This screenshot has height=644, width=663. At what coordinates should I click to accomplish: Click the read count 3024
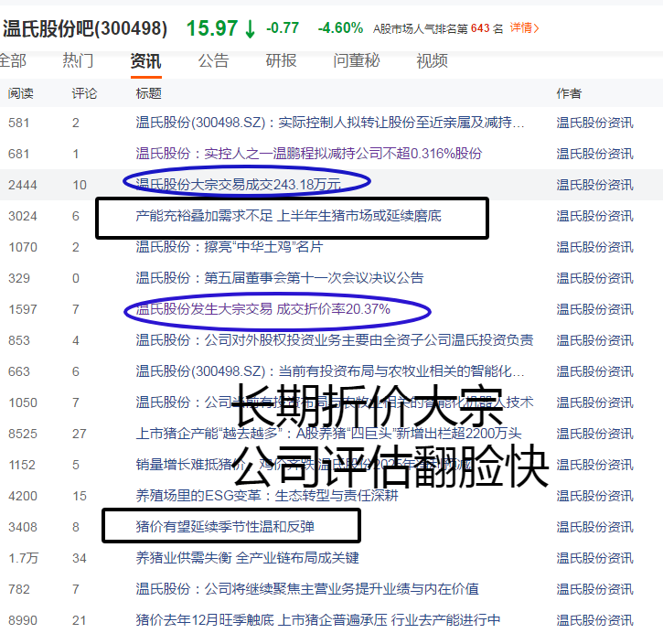click(23, 216)
